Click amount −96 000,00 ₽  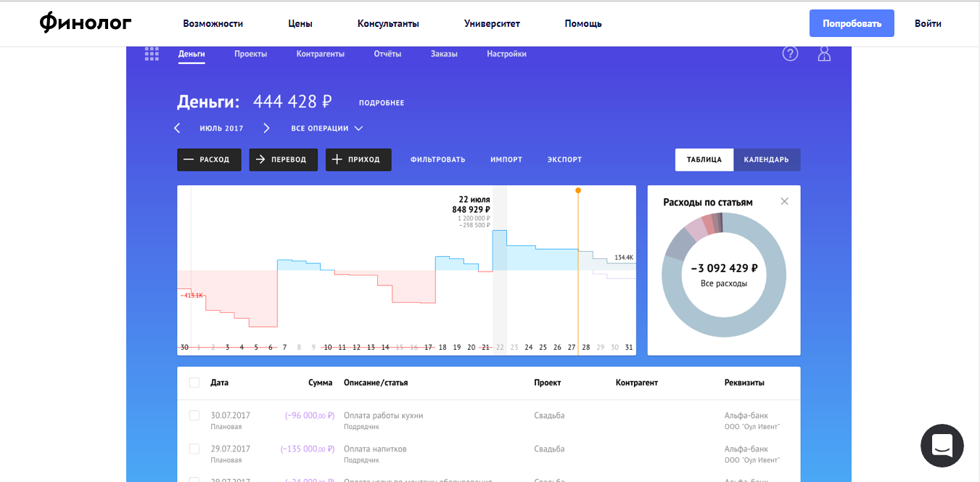pyautogui.click(x=310, y=416)
